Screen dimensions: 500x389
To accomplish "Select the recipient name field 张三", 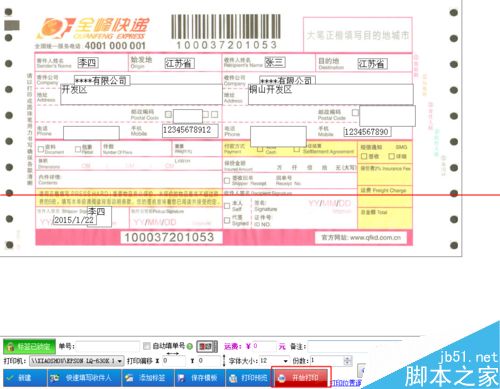I will [x=275, y=62].
